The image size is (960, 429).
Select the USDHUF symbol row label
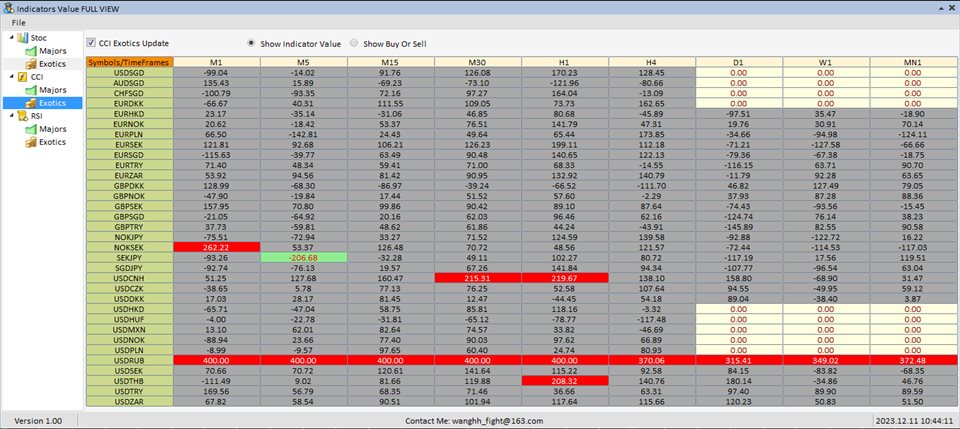130,319
